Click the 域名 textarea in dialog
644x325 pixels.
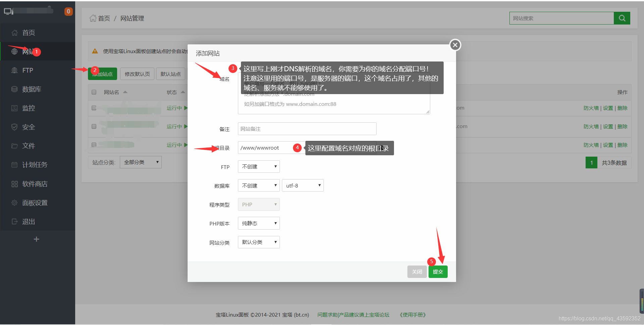coord(334,93)
